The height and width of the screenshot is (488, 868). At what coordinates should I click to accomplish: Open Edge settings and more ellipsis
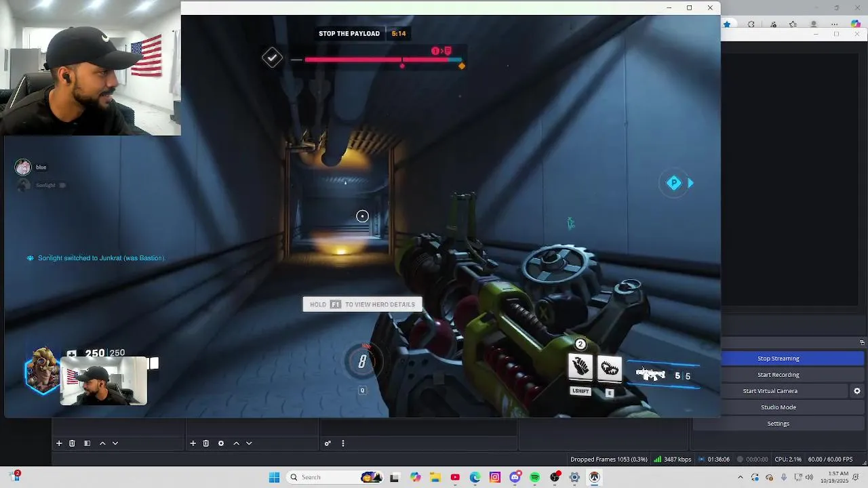[x=835, y=24]
